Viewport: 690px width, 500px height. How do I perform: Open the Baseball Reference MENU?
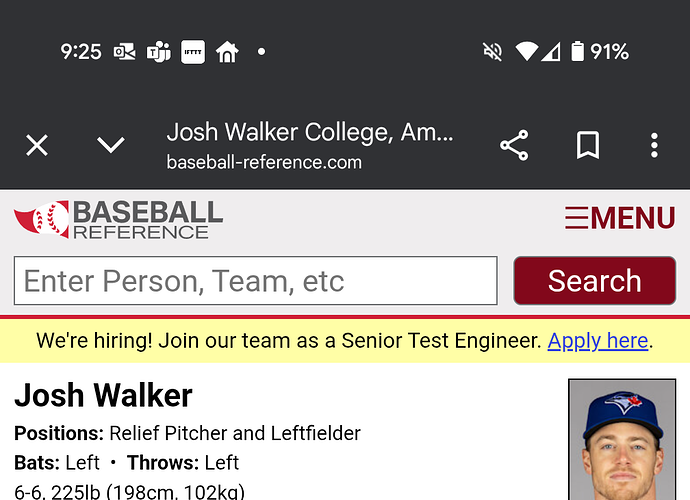[620, 218]
